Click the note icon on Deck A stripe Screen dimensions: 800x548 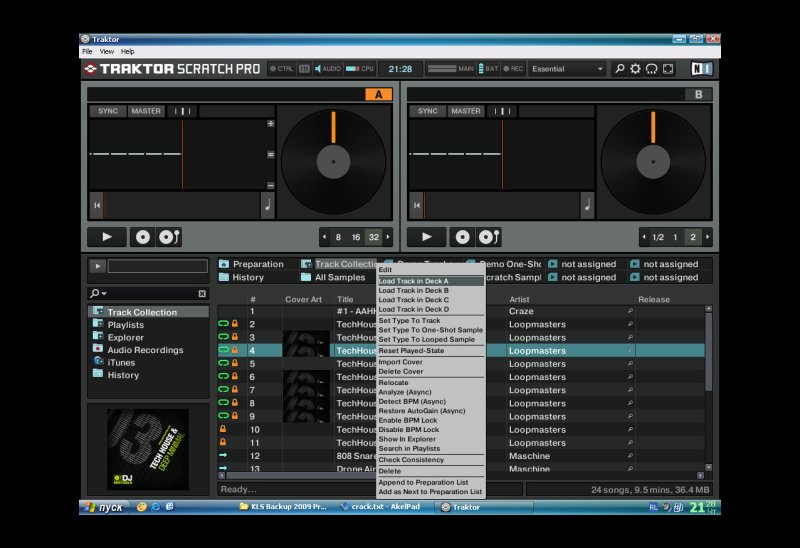click(267, 205)
